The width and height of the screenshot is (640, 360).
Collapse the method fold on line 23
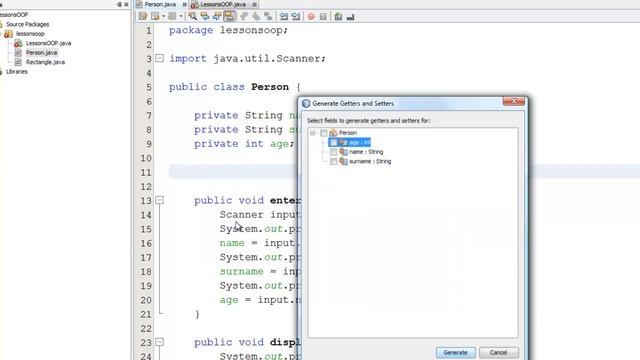point(160,342)
